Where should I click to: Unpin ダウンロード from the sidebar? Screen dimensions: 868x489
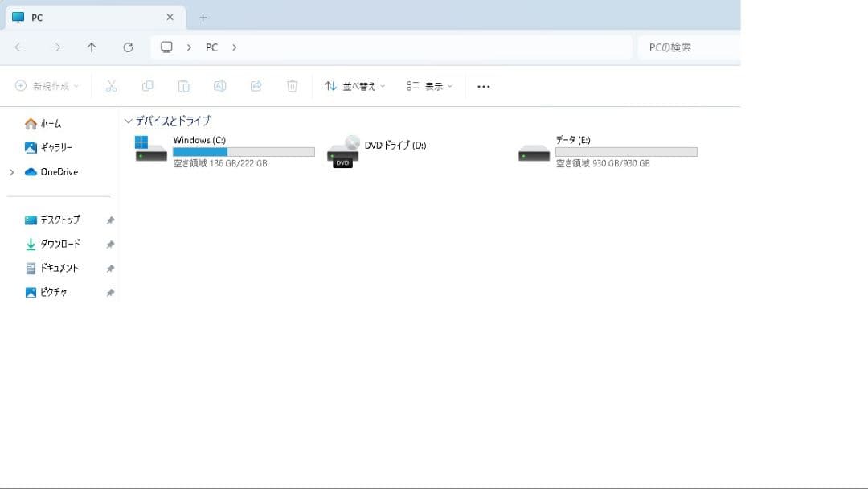(110, 244)
